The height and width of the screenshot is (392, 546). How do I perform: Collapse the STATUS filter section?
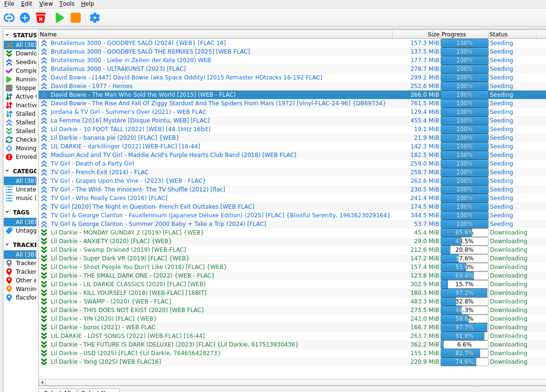7,35
